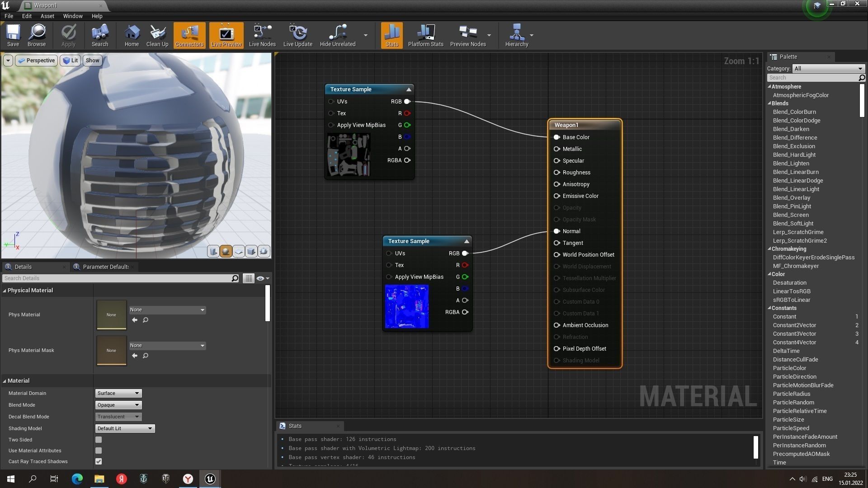868x488 pixels.
Task: Open Unreal Engine from Windows taskbar
Action: point(210,479)
